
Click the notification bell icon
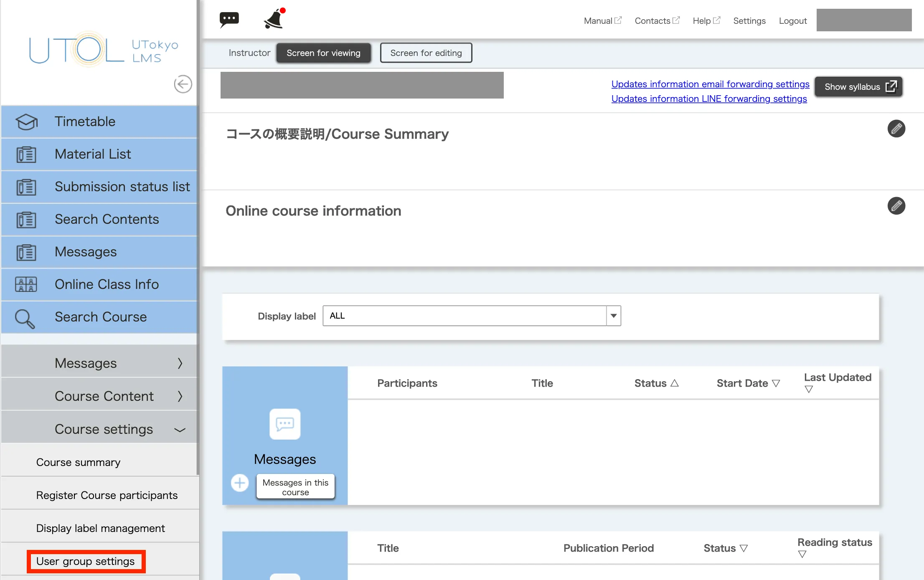[274, 19]
